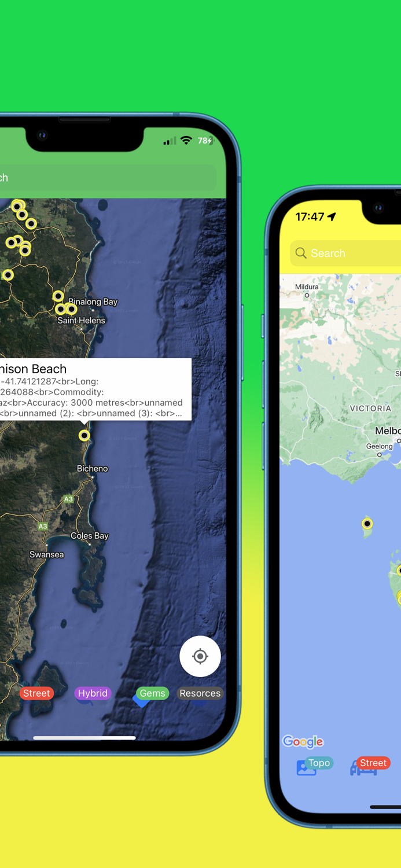The height and width of the screenshot is (868, 401).
Task: Open the Gems layer tab
Action: click(x=152, y=693)
